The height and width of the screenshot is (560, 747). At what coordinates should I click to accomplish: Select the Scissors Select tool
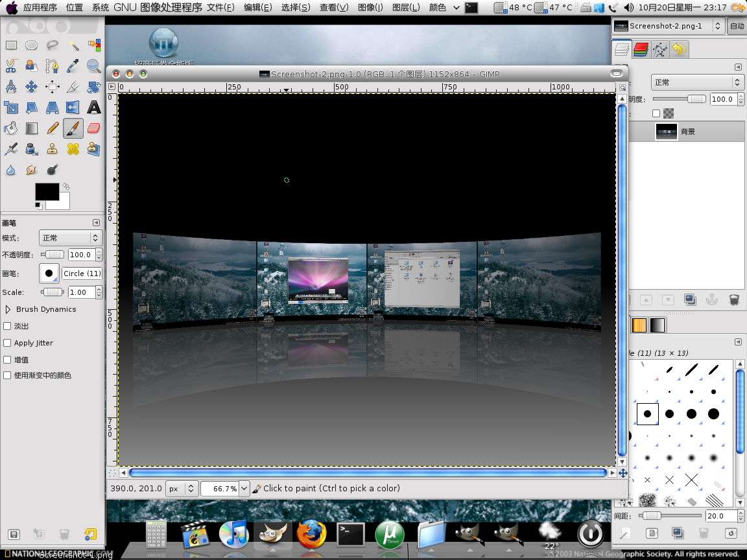point(11,65)
